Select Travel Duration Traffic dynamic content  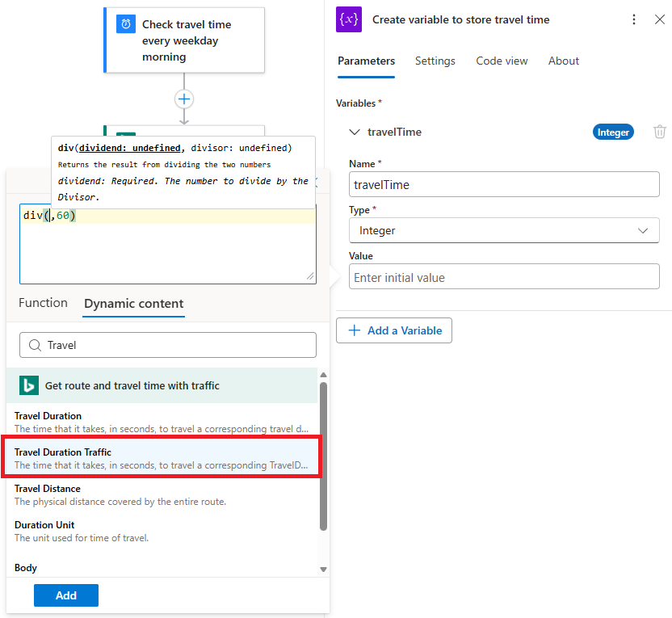tap(162, 459)
